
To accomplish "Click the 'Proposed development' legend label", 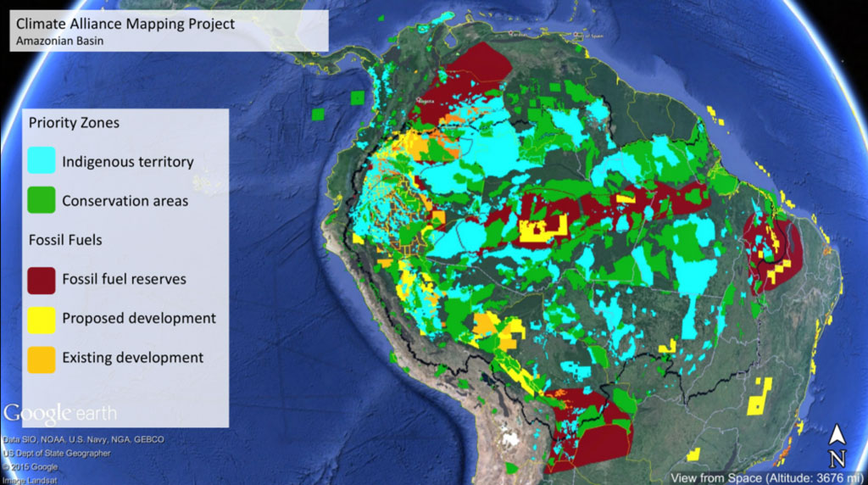I will (139, 318).
